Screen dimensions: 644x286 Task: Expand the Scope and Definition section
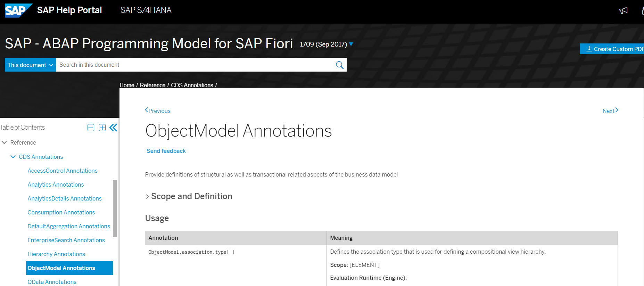[189, 196]
